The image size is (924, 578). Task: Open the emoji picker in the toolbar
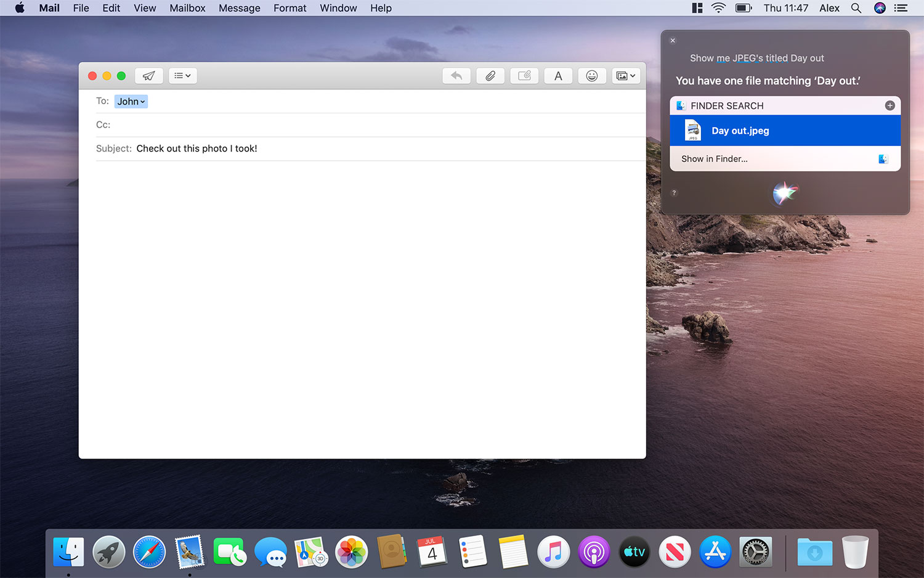[592, 75]
